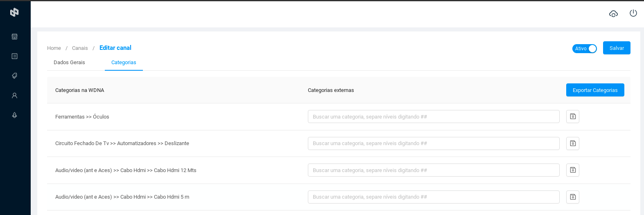Focus external category field for Cabo Hdmi 12 Mts

[x=434, y=170]
